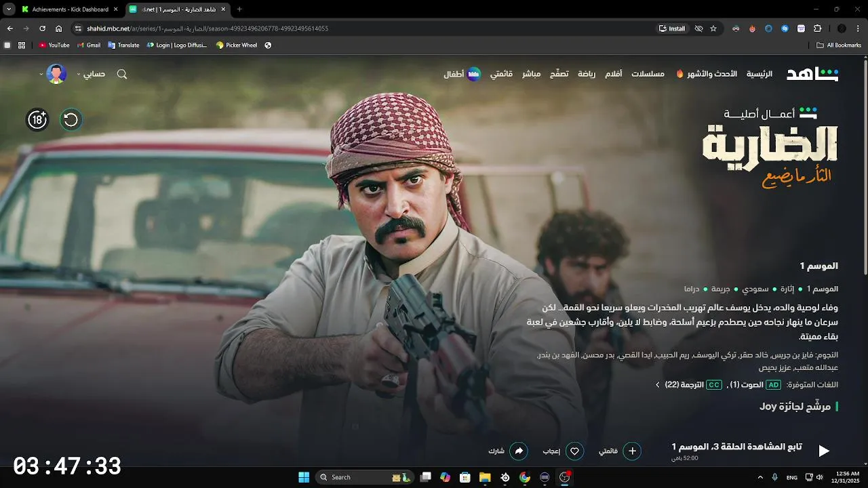Click the taskbar Search box
The width and height of the screenshot is (868, 488).
point(365,477)
